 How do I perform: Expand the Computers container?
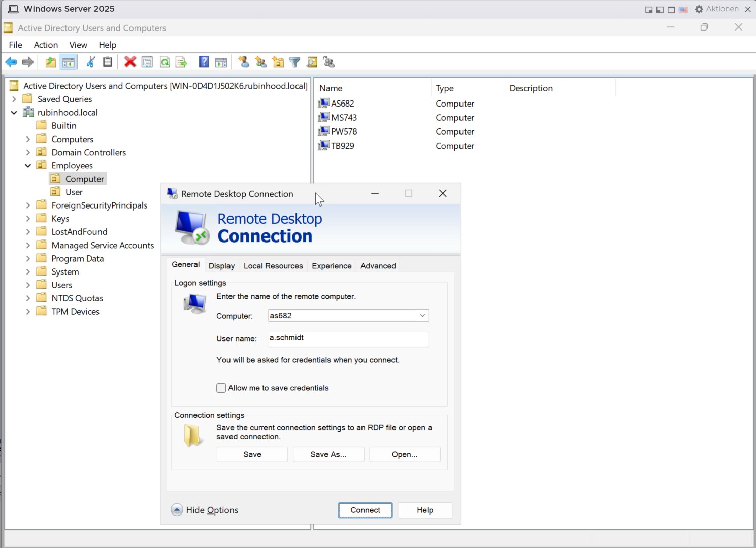pos(28,139)
